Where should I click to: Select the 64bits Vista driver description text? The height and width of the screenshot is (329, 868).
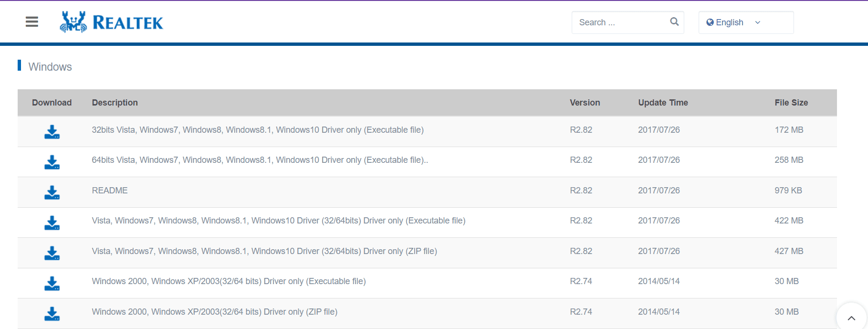click(260, 160)
